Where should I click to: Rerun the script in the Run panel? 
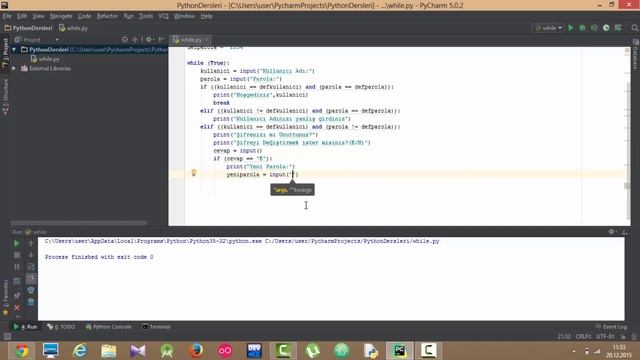click(17, 244)
